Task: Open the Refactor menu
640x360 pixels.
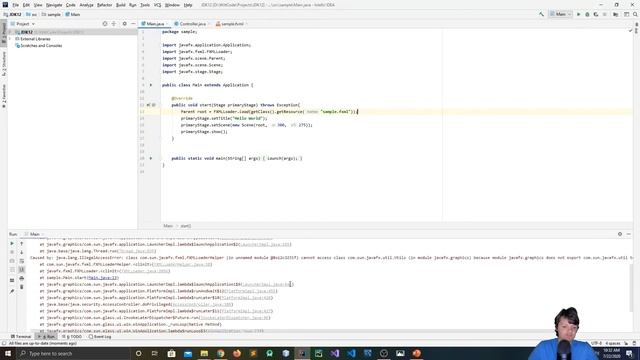Action: (104, 5)
